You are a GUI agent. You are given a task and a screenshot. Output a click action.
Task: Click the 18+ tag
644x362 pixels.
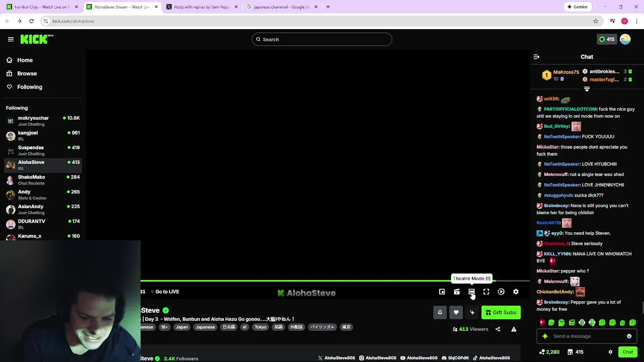pos(164,327)
